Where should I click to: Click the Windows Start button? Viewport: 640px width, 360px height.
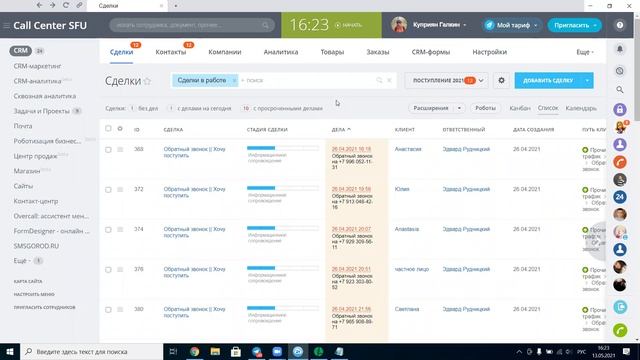pos(10,351)
